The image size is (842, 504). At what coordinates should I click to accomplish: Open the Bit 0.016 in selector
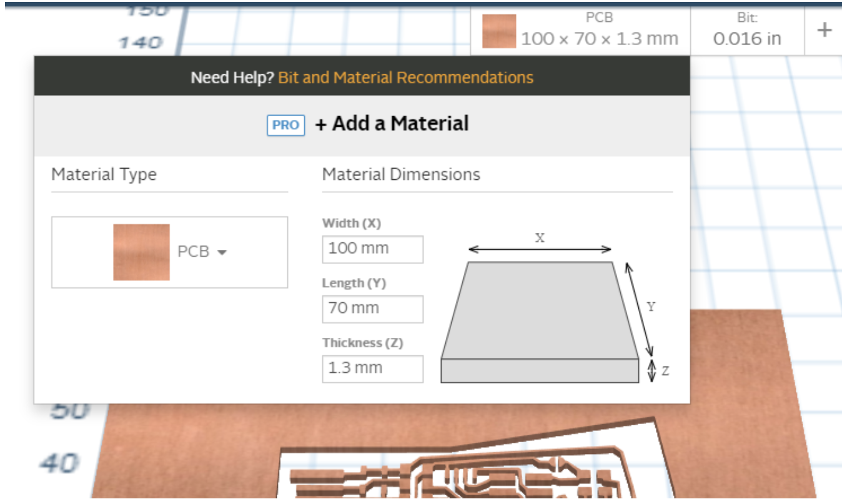747,30
